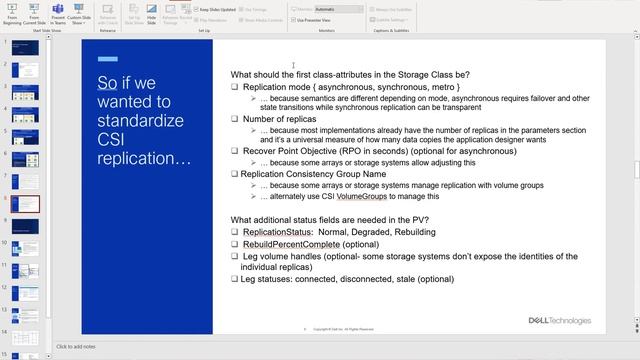Select slide 4 thumbnail
The height and width of the screenshot is (360, 640).
click(x=25, y=115)
